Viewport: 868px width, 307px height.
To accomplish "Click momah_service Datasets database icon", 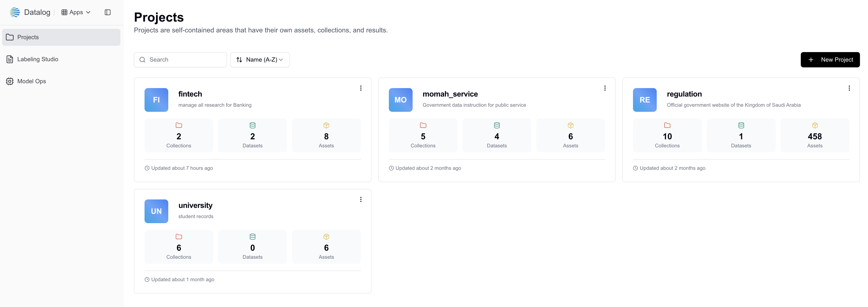I will (x=496, y=125).
